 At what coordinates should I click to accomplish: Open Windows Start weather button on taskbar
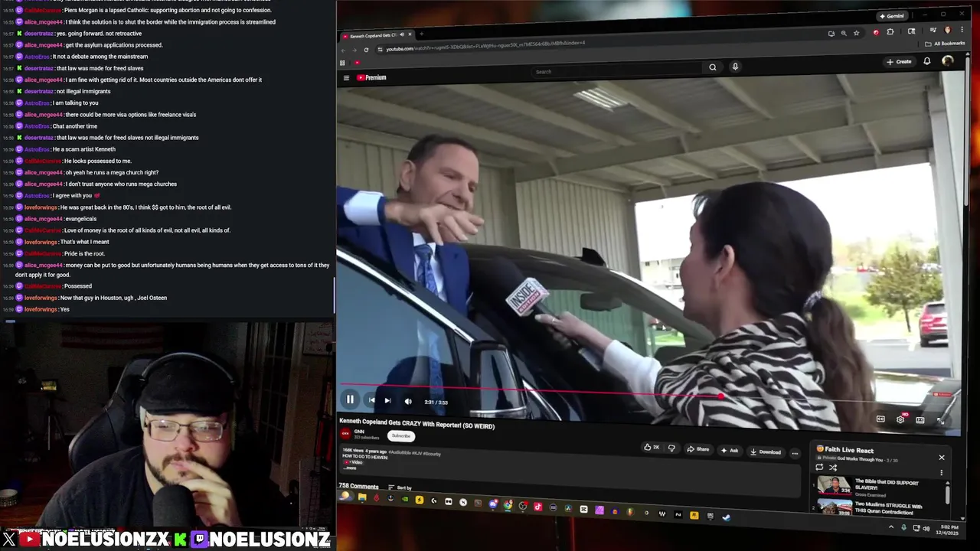345,496
